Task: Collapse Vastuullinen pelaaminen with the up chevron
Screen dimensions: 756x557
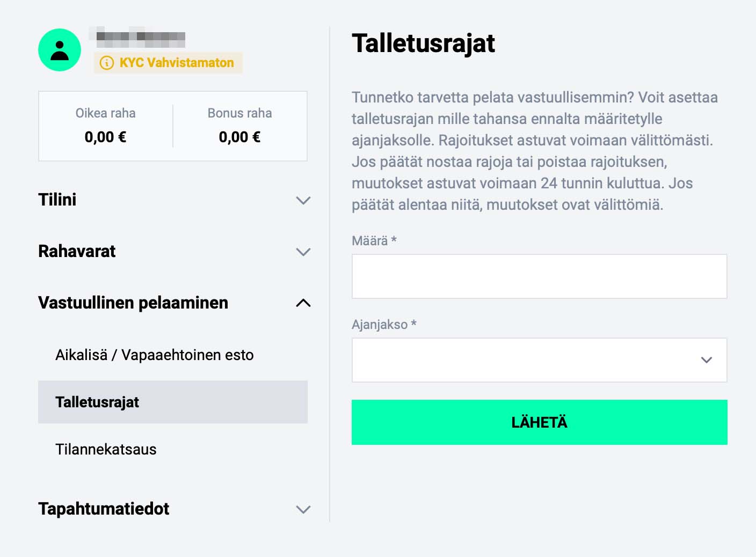Action: click(303, 303)
